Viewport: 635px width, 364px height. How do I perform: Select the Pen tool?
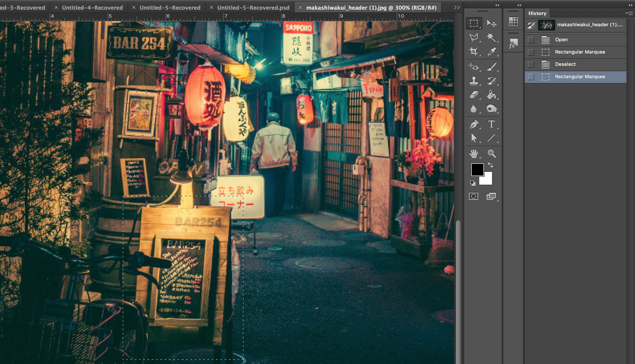474,124
